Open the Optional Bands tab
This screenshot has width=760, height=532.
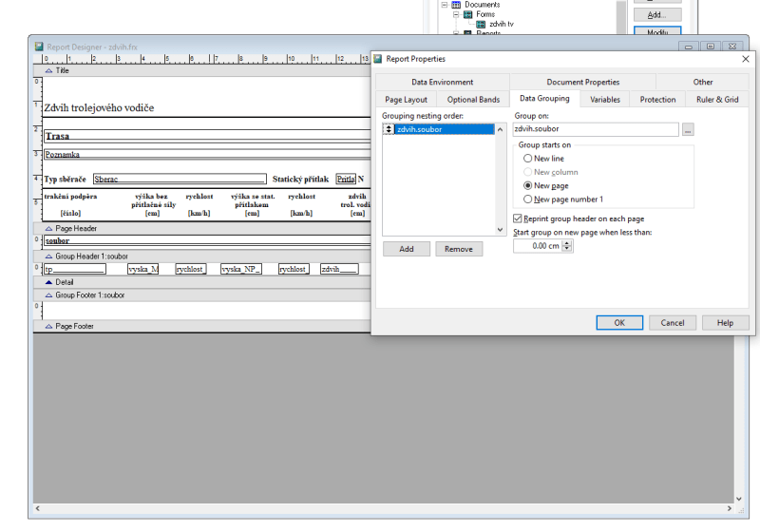pos(473,100)
